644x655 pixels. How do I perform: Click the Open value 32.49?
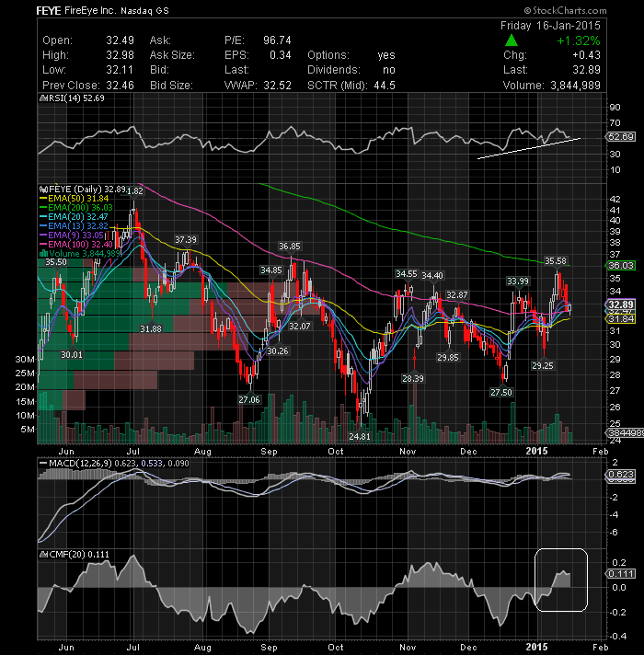(x=120, y=40)
